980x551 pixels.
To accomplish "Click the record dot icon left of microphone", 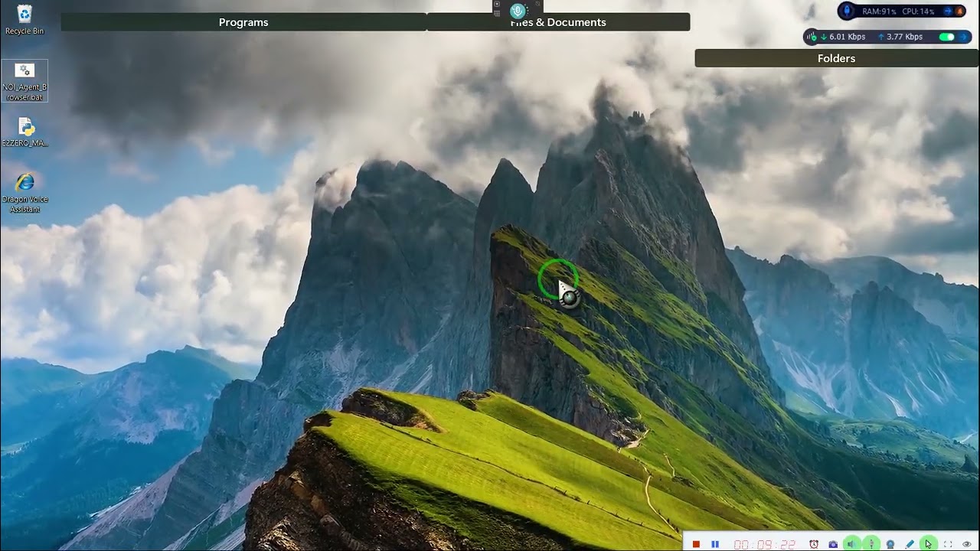I will coord(497,4).
